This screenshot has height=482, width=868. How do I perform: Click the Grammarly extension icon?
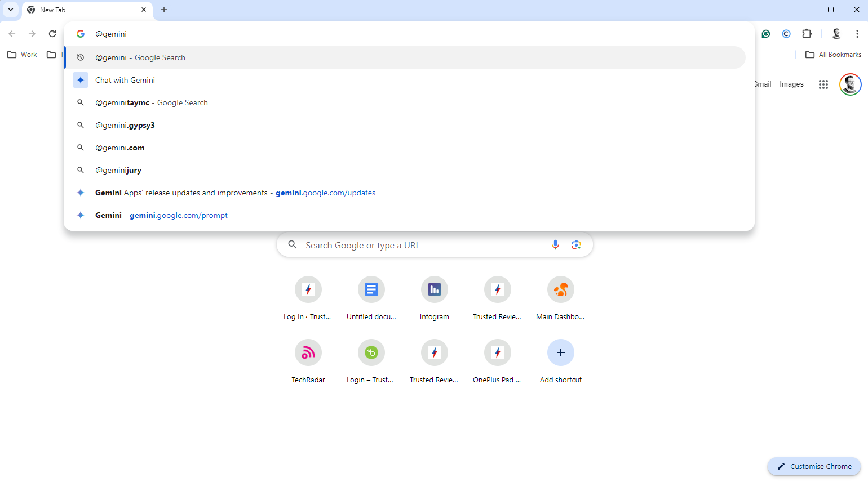point(766,34)
